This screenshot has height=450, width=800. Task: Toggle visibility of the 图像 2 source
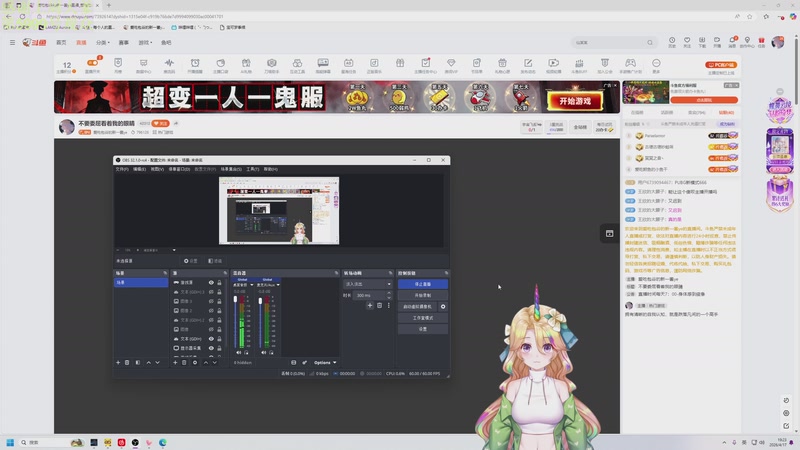pos(211,311)
